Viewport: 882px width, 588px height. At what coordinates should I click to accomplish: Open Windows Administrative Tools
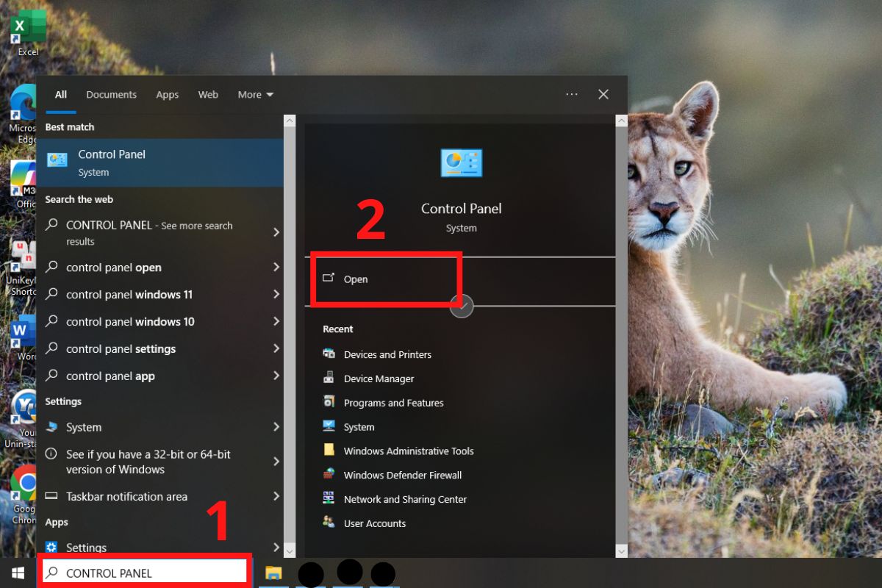tap(409, 451)
